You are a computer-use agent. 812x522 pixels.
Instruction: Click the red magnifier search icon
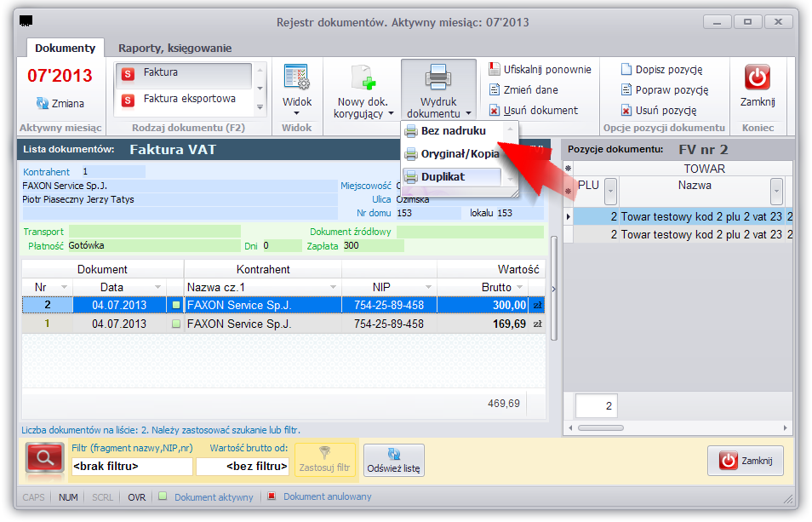pyautogui.click(x=45, y=458)
